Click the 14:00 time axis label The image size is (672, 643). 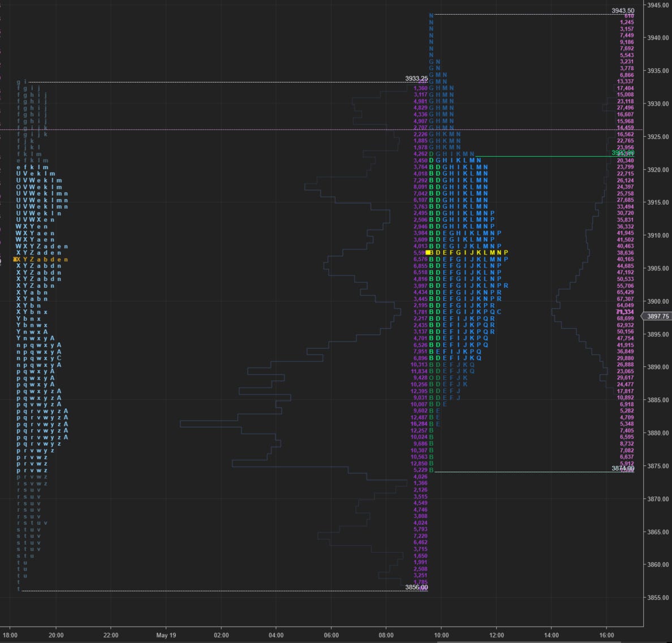pos(552,635)
